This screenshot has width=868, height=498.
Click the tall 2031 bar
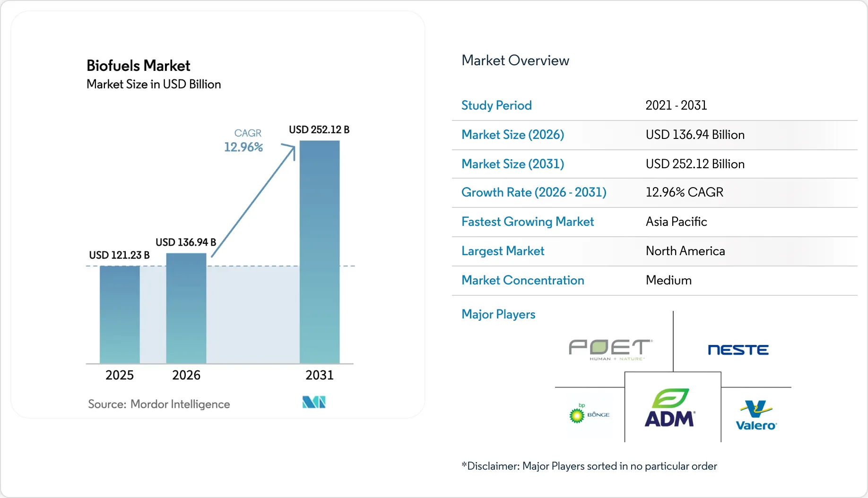[320, 252]
